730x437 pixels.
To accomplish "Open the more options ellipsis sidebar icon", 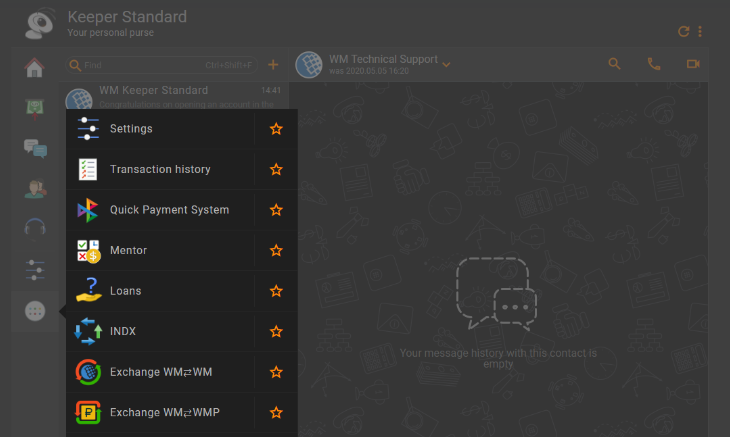I will 35,311.
